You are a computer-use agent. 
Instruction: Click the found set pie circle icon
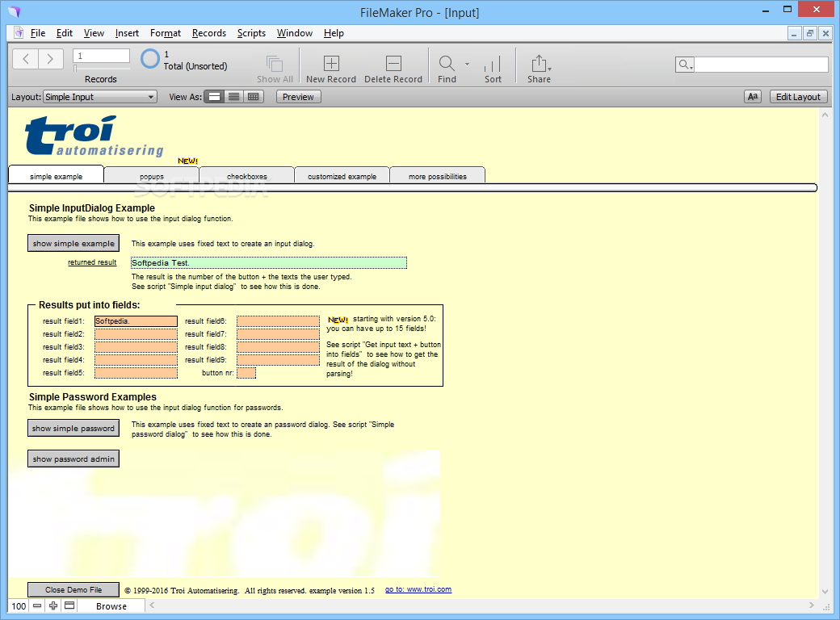[x=150, y=59]
